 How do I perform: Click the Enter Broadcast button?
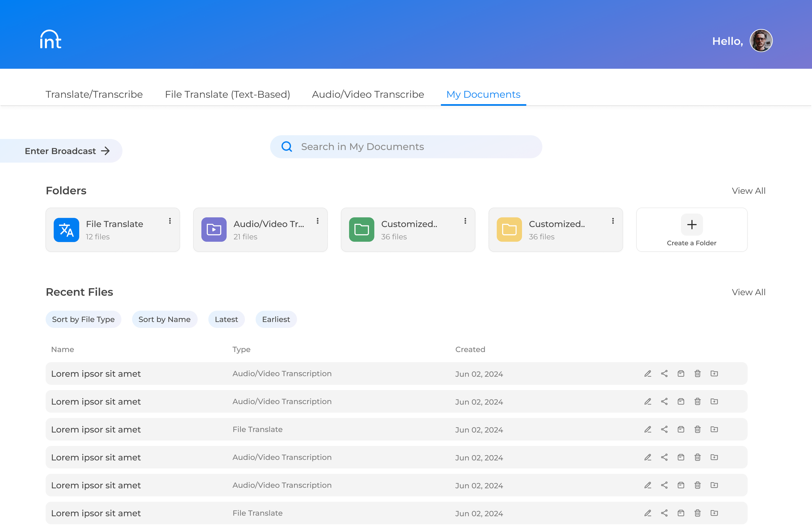67,151
